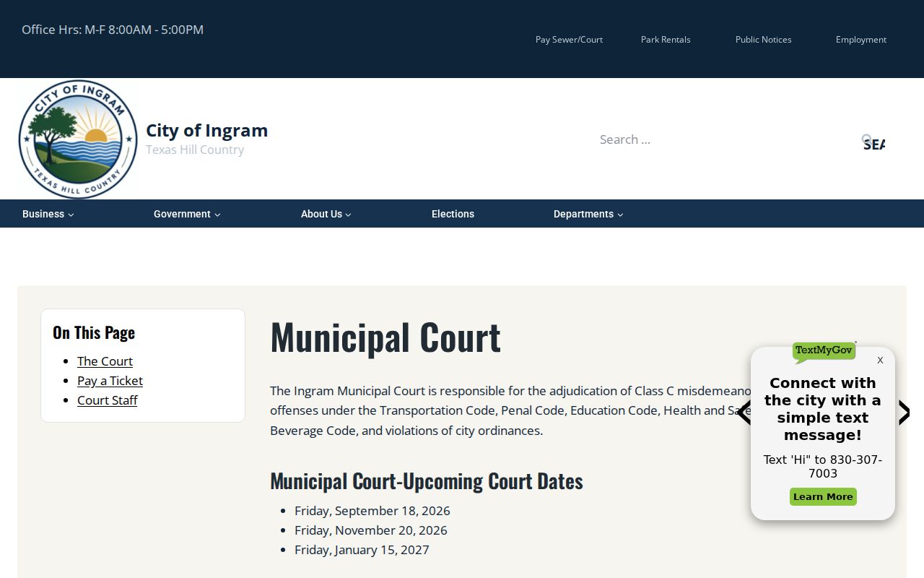This screenshot has width=924, height=578.
Task: Open Pay Sewer/Court link
Action: tap(569, 40)
